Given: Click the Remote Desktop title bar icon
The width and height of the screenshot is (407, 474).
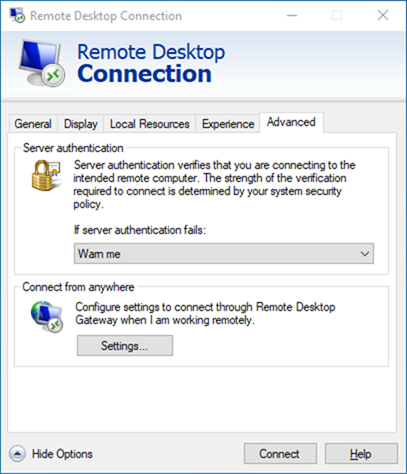Looking at the screenshot, I should [17, 16].
